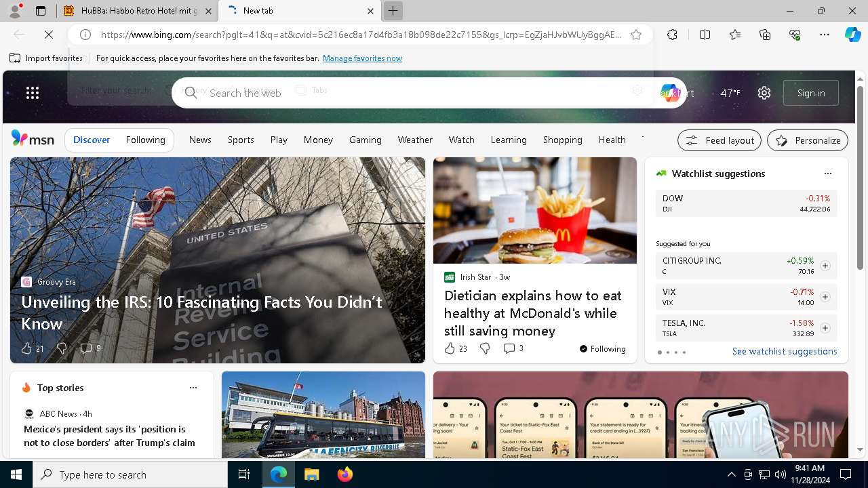Select the fourth watchlist carousel dot
This screenshot has width=868, height=488.
pyautogui.click(x=684, y=352)
